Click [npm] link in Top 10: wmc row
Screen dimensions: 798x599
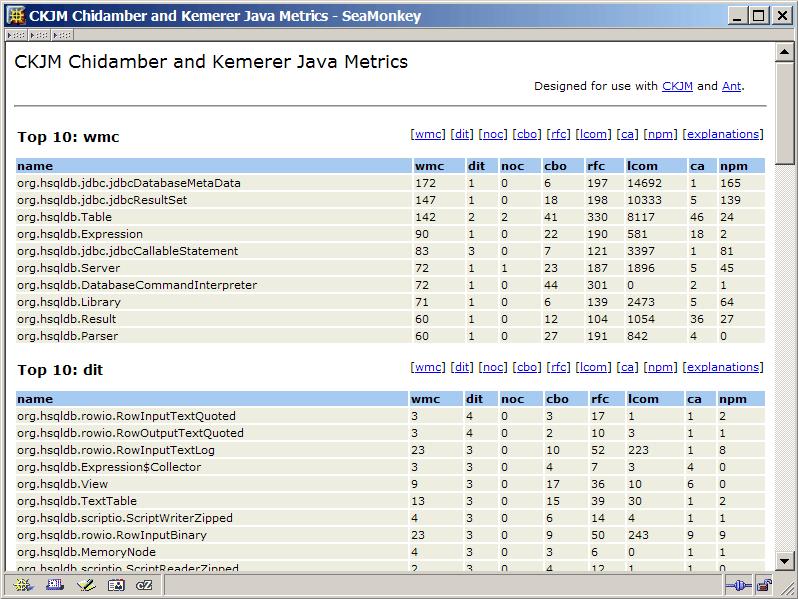coord(660,134)
